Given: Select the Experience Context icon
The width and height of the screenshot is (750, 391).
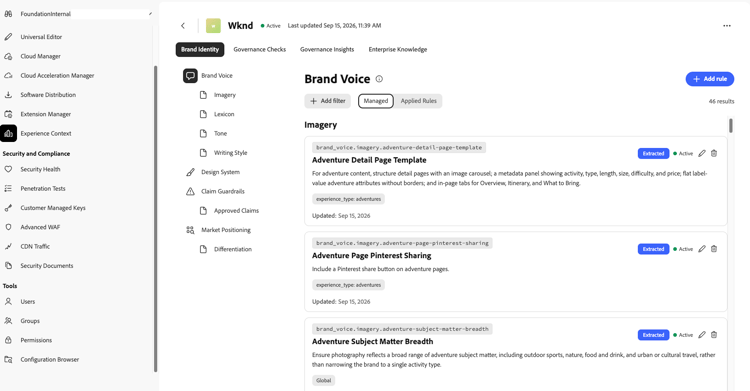Looking at the screenshot, I should click(9, 134).
